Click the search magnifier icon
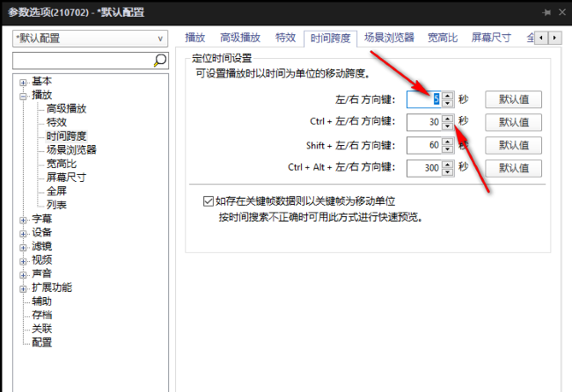 (x=160, y=60)
